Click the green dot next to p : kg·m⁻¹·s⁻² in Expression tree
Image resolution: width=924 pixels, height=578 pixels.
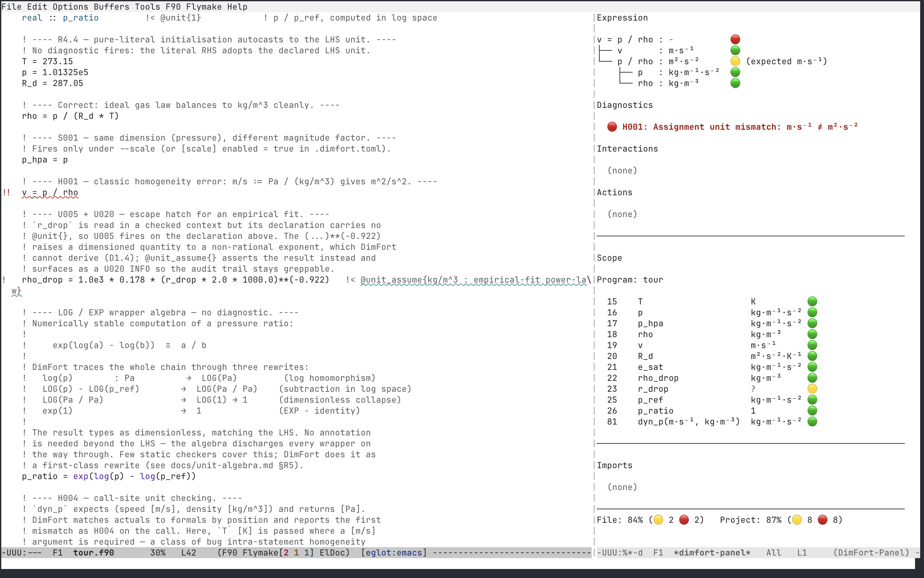tap(735, 72)
